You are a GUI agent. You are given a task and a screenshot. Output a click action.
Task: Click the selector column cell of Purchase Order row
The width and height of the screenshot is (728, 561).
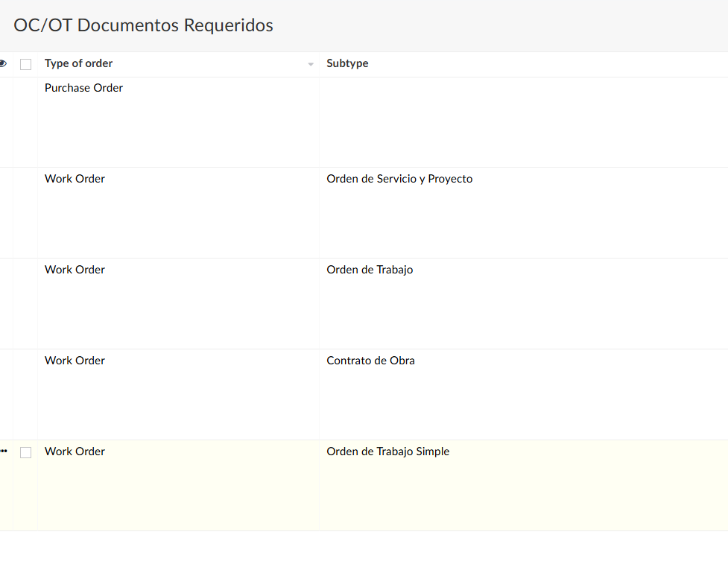click(25, 122)
